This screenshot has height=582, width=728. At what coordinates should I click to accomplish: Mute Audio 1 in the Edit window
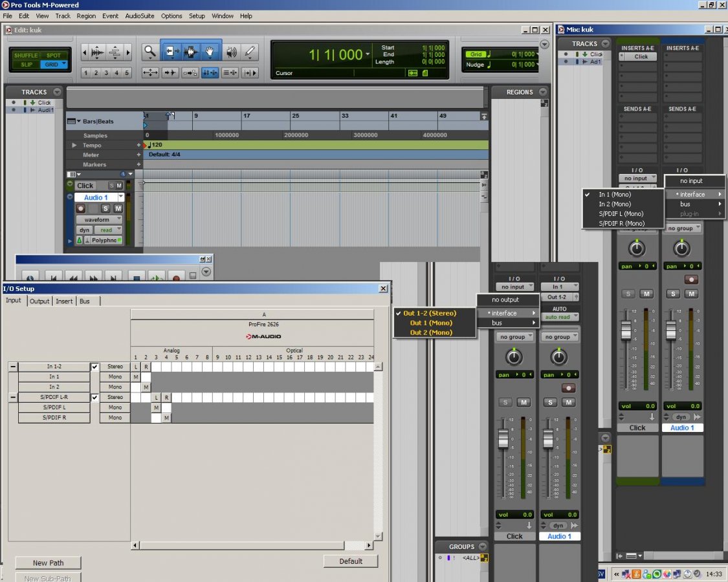click(118, 208)
